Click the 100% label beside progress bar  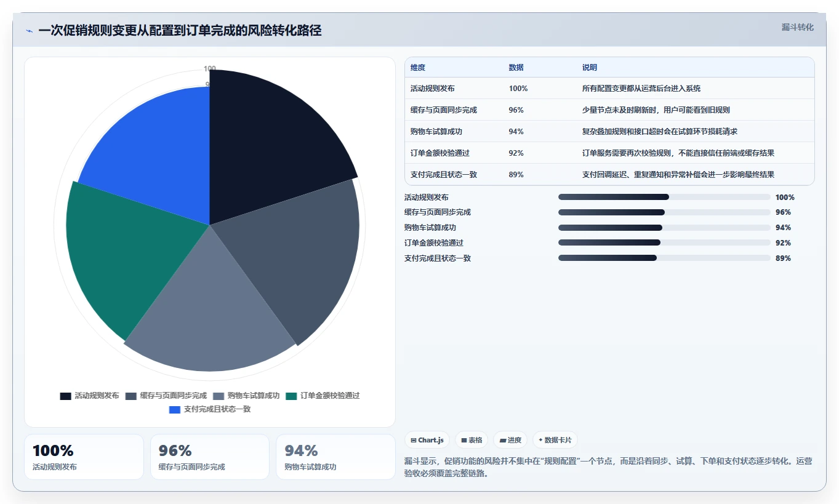click(x=785, y=197)
